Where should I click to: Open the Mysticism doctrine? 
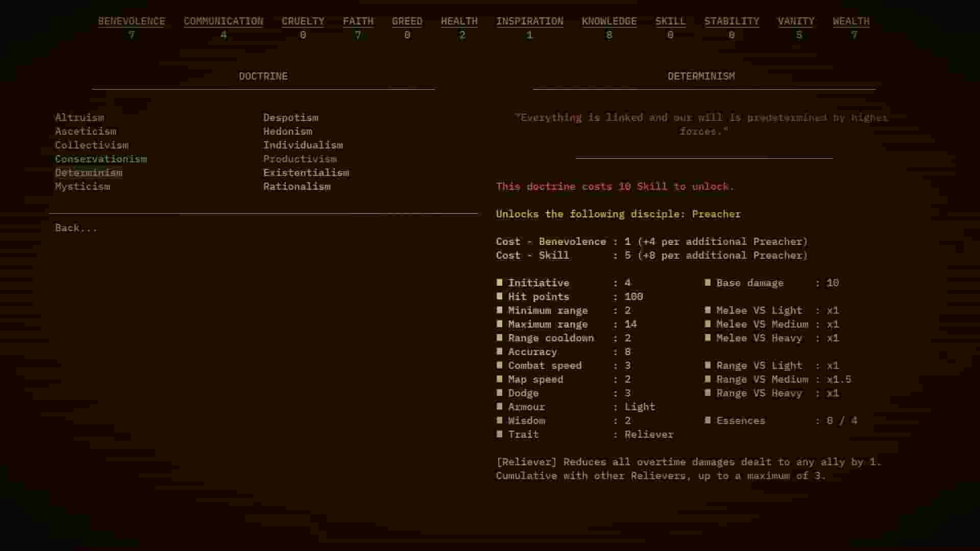click(82, 186)
